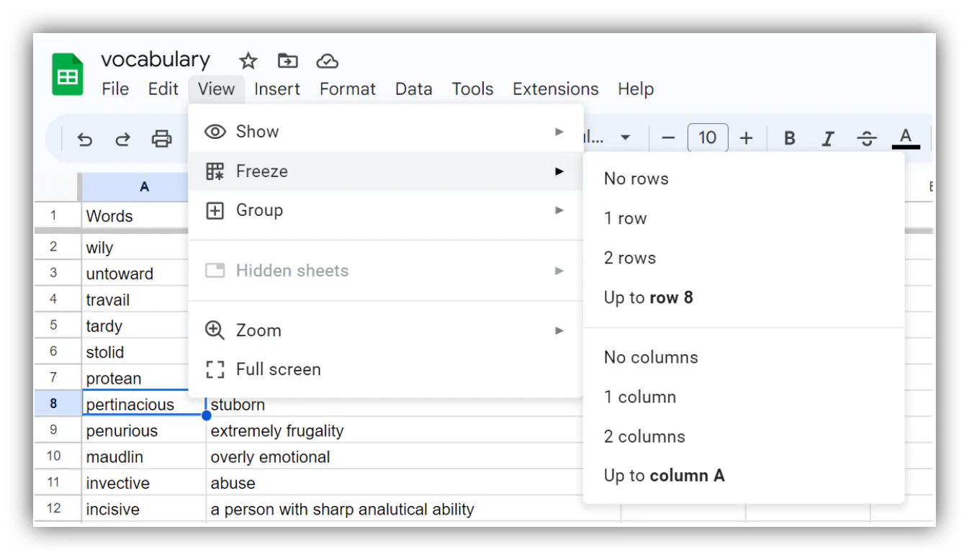Image resolution: width=969 pixels, height=560 pixels.
Task: Toggle bold formatting
Action: tap(790, 138)
